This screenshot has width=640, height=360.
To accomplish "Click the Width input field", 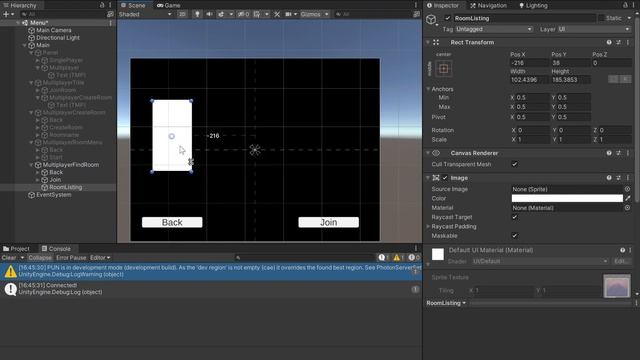I will tap(529, 80).
